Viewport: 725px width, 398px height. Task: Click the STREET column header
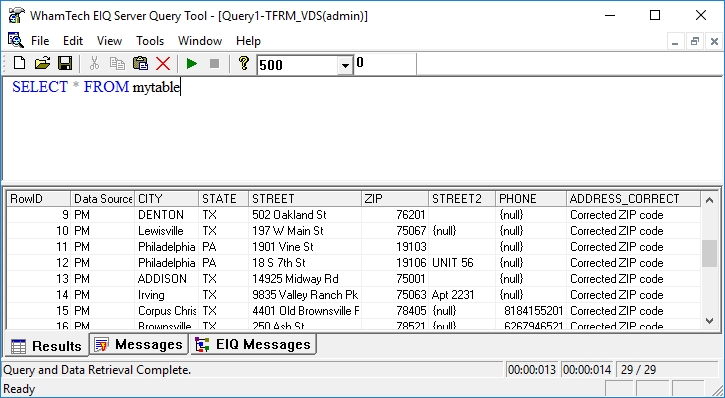pyautogui.click(x=305, y=199)
